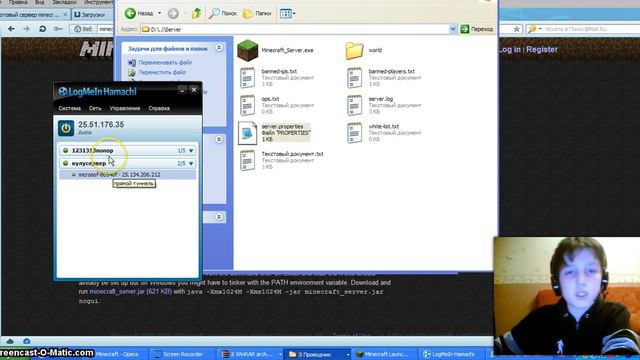Click the Opera Веб address badge
640x360 pixels.
(x=83, y=29)
